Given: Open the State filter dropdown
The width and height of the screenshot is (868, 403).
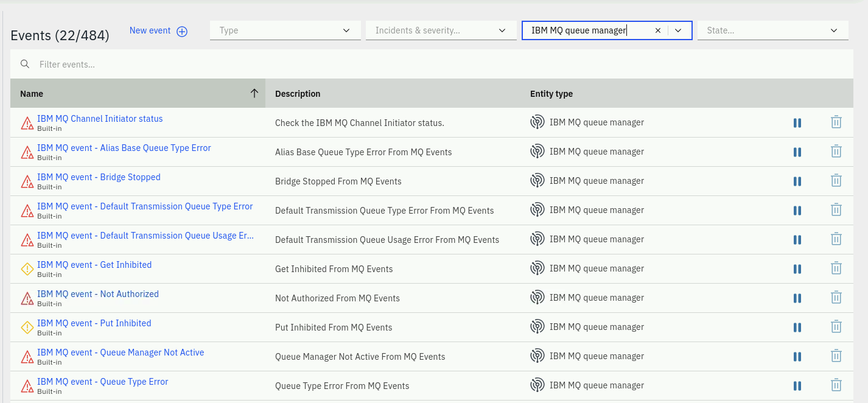Looking at the screenshot, I should pyautogui.click(x=773, y=30).
